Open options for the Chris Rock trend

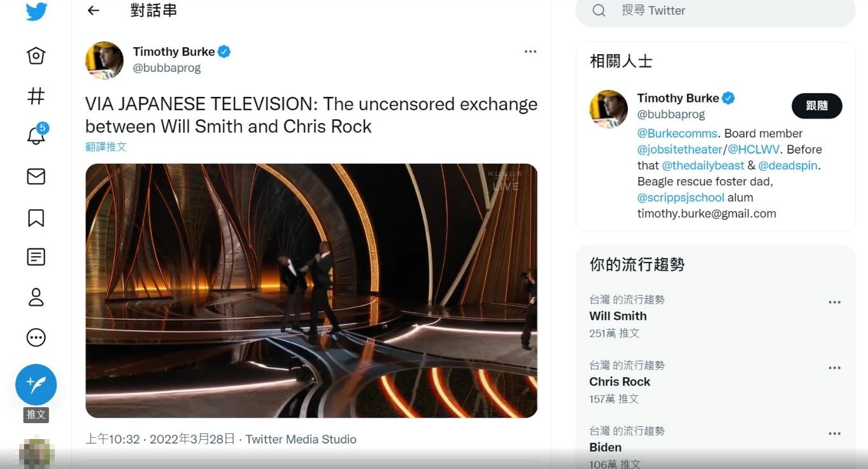pyautogui.click(x=834, y=368)
